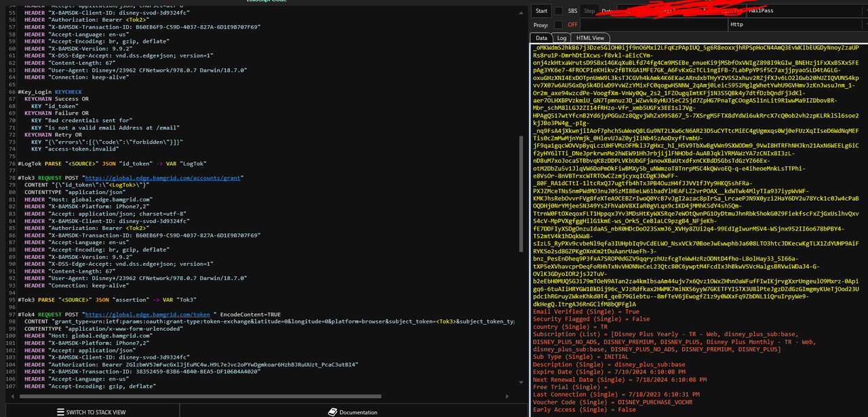Switch to the Log tab

pyautogui.click(x=561, y=38)
